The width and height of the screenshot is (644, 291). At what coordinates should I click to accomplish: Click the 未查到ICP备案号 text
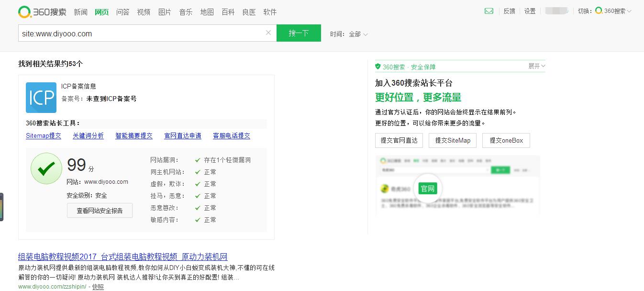click(111, 99)
